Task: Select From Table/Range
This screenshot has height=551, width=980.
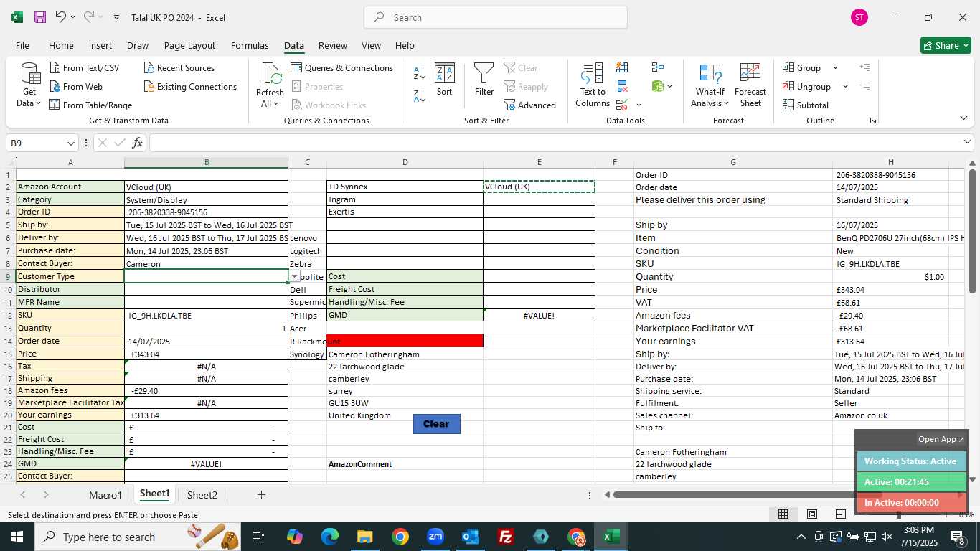Action: click(x=91, y=105)
